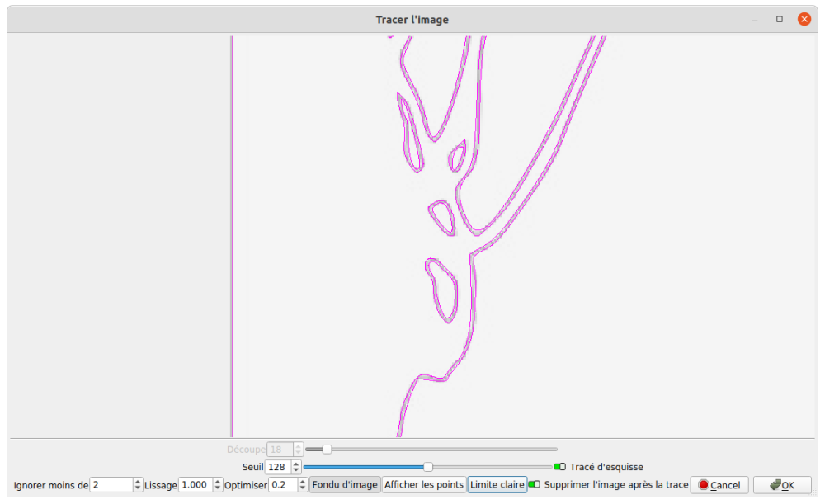Click in the Seuil value field
Image resolution: width=825 pixels, height=504 pixels.
(278, 467)
